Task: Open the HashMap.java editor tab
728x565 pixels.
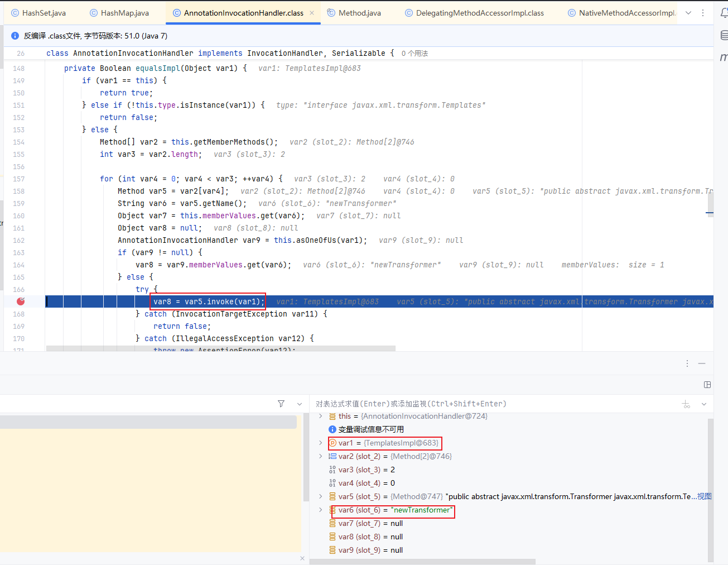Action: (x=119, y=13)
